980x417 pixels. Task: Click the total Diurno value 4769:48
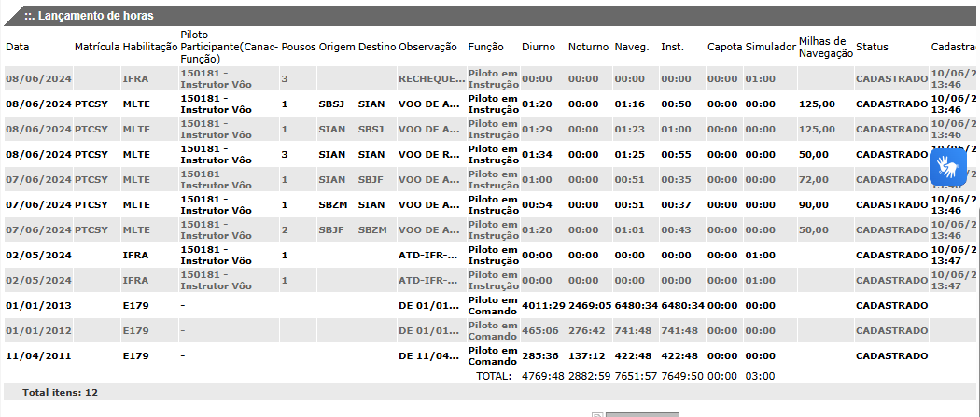541,375
